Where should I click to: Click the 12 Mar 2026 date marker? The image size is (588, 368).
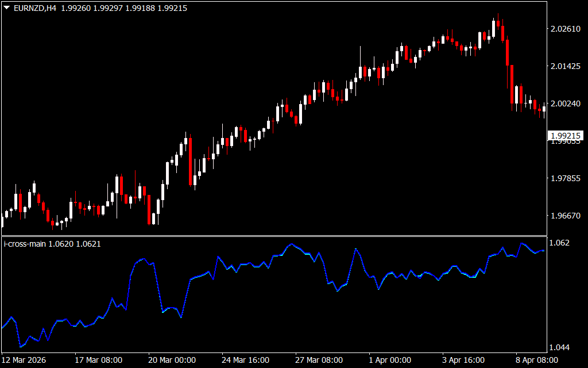pos(24,360)
